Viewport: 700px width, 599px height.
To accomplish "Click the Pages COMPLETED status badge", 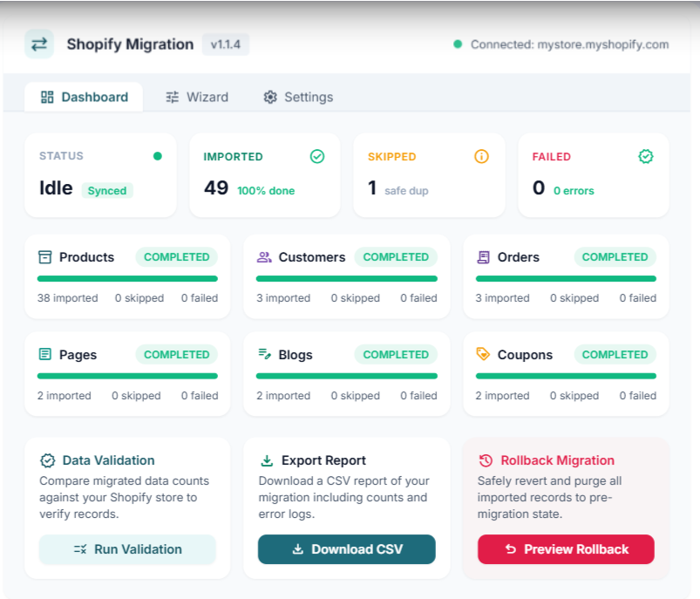I will click(177, 355).
